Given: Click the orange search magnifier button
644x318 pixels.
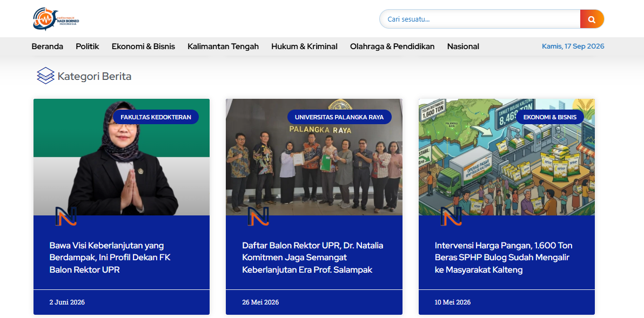Looking at the screenshot, I should tap(592, 19).
